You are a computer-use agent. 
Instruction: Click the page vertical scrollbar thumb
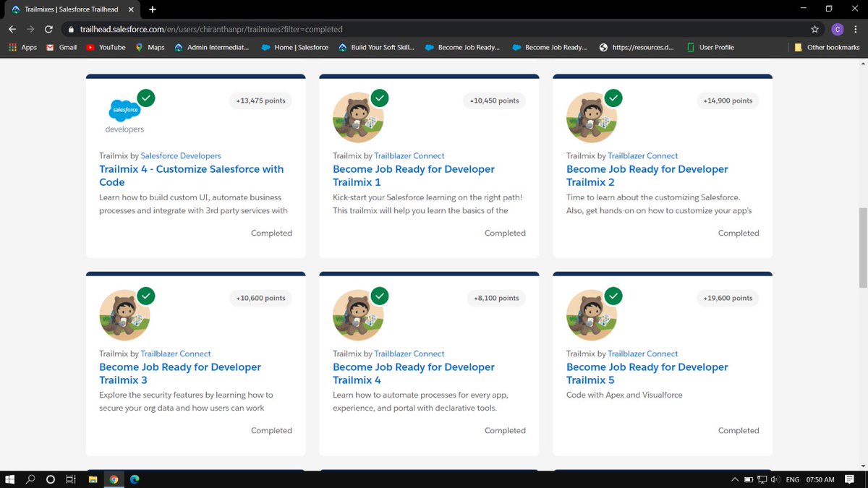pos(862,247)
